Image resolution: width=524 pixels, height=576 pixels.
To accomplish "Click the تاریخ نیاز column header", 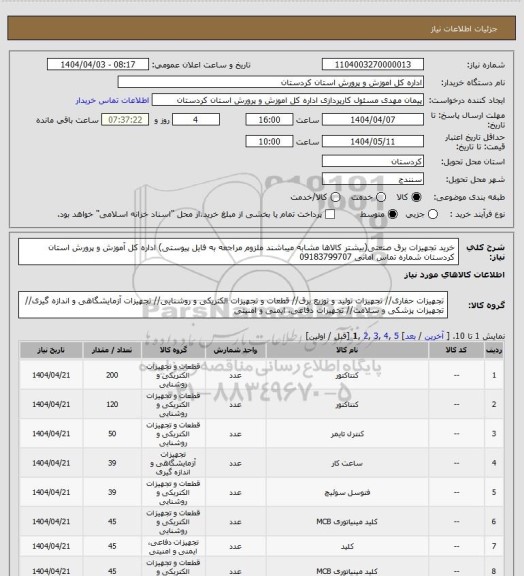I will [51, 350].
